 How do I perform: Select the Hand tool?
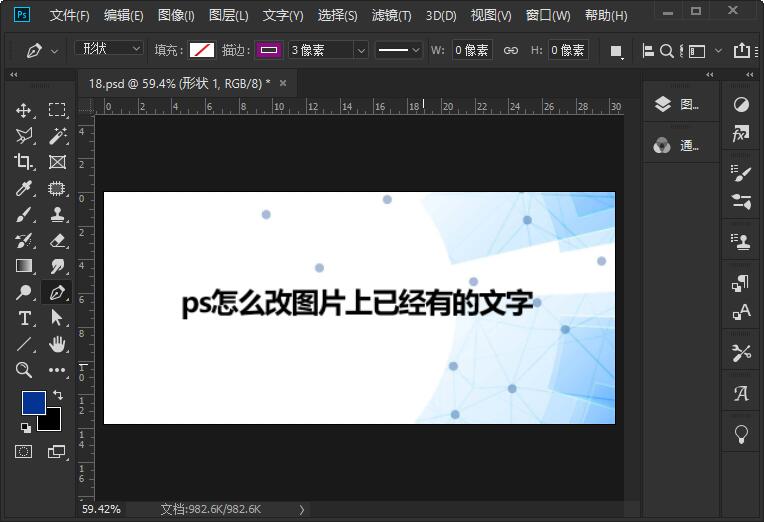pos(57,344)
